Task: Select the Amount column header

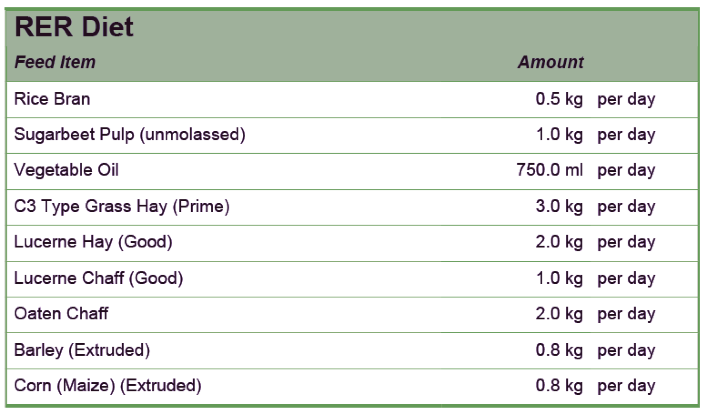Action: click(550, 62)
